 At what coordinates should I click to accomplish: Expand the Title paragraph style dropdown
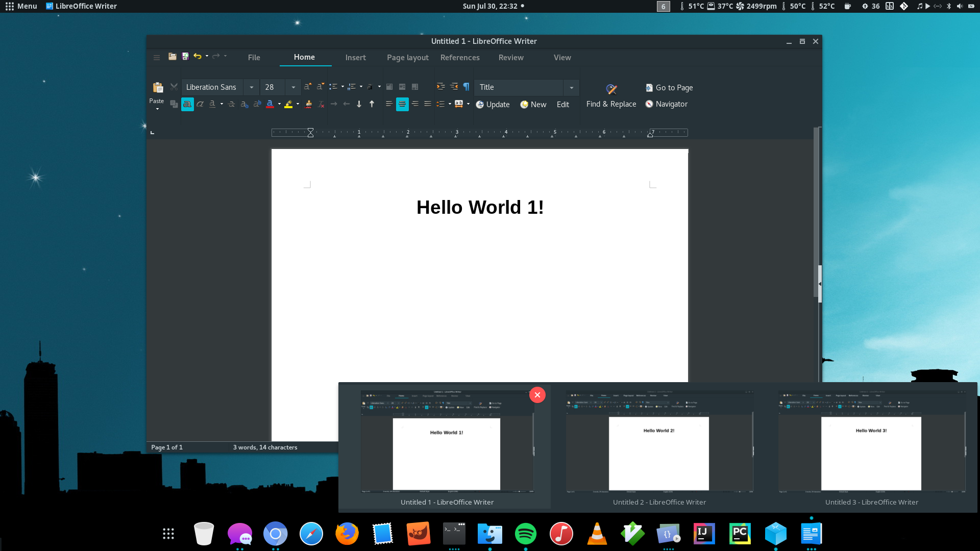click(x=571, y=87)
